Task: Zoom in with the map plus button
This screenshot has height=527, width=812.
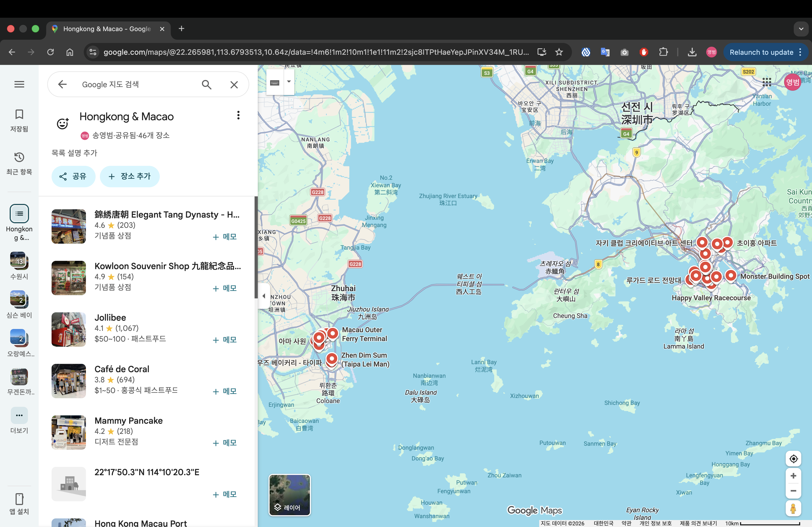Action: (x=793, y=475)
